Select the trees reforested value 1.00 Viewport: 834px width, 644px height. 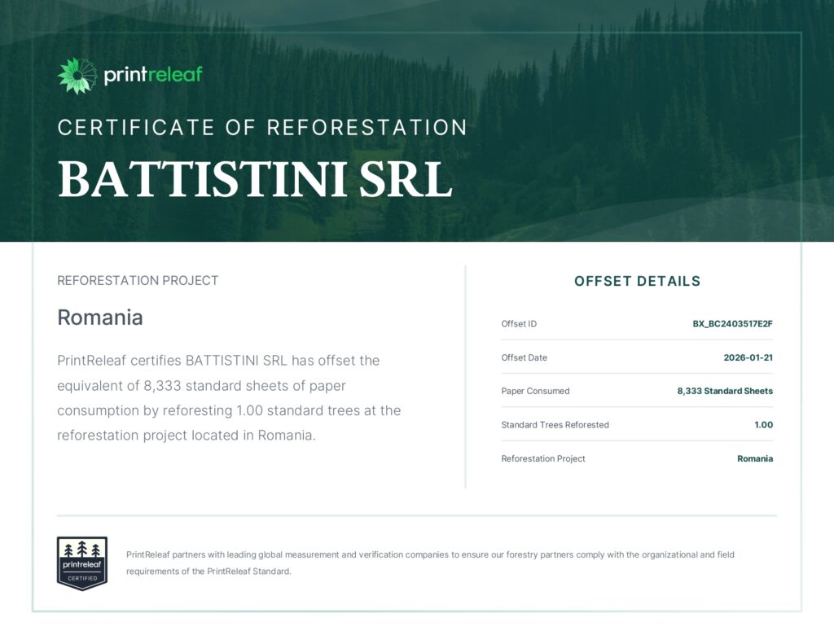click(x=763, y=425)
